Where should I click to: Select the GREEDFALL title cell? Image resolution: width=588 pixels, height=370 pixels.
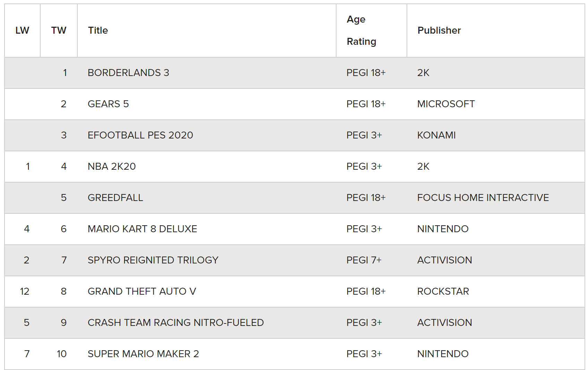pyautogui.click(x=115, y=198)
